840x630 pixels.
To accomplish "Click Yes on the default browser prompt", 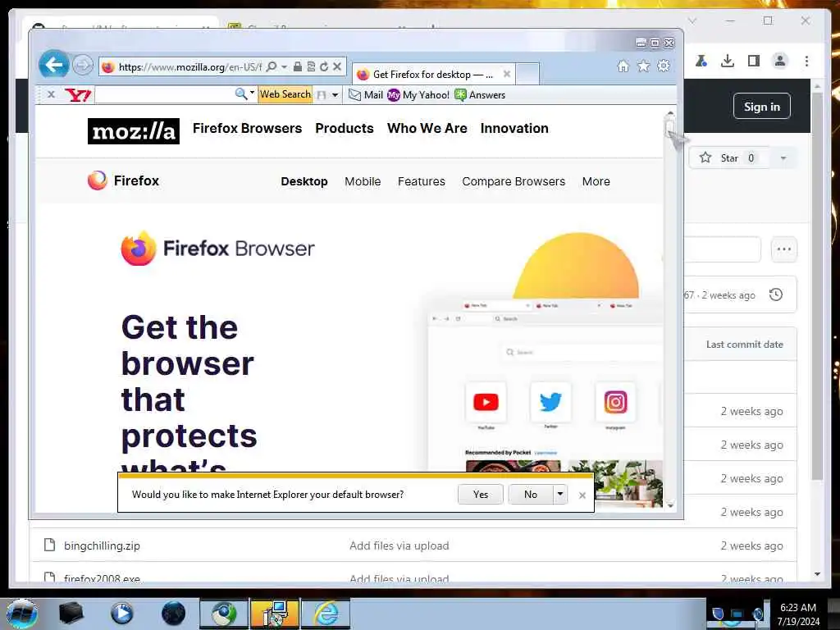I will tap(481, 495).
